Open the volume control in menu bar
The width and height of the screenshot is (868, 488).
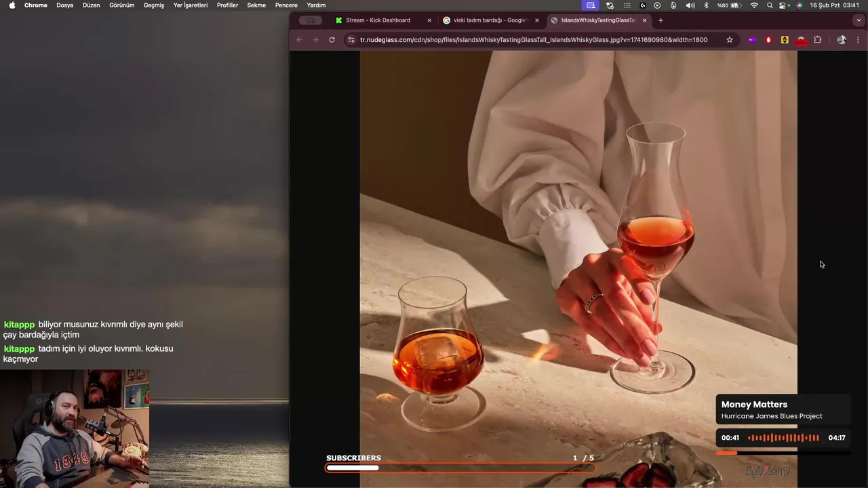pos(690,5)
